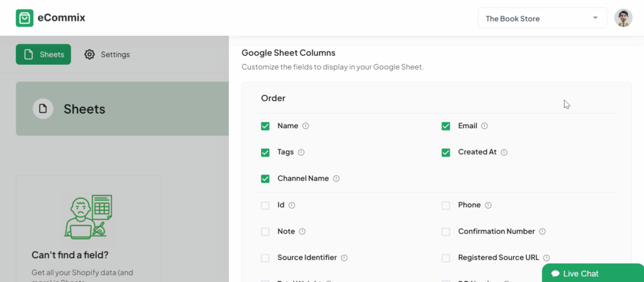Click info icon next to Name
This screenshot has height=282, width=644.
point(306,126)
